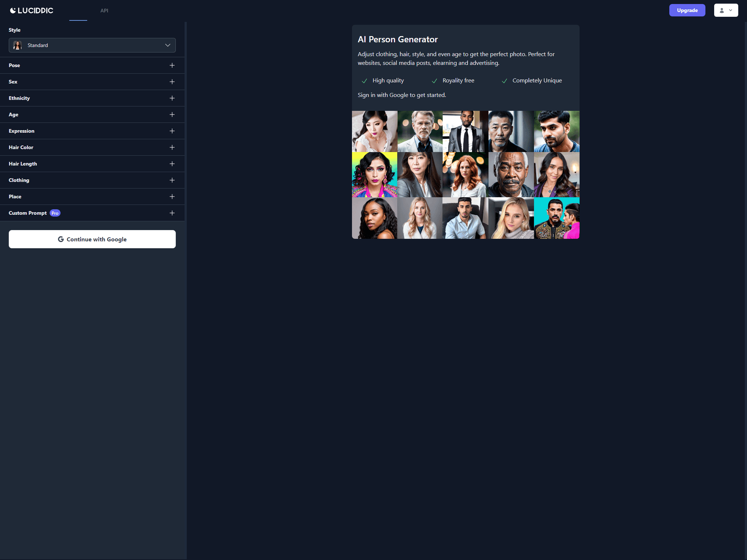The height and width of the screenshot is (560, 747).
Task: Expand the Place section plus icon
Action: [x=172, y=197]
